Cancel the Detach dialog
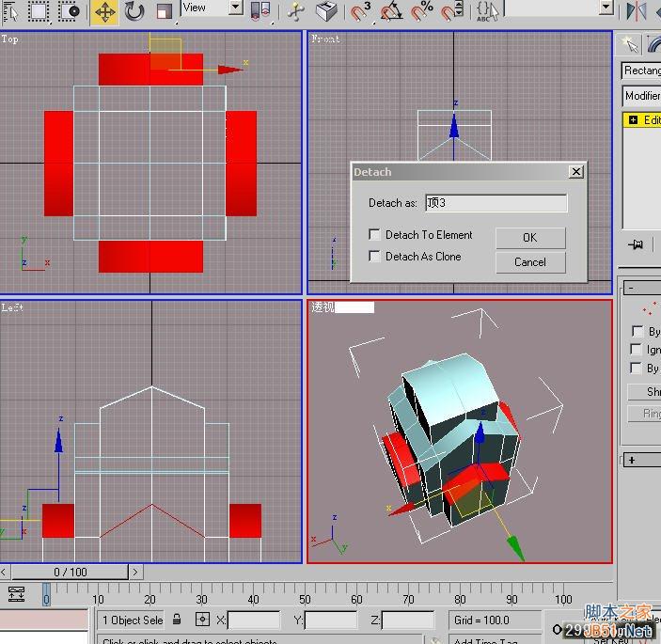Image resolution: width=661 pixels, height=644 pixels. point(530,262)
